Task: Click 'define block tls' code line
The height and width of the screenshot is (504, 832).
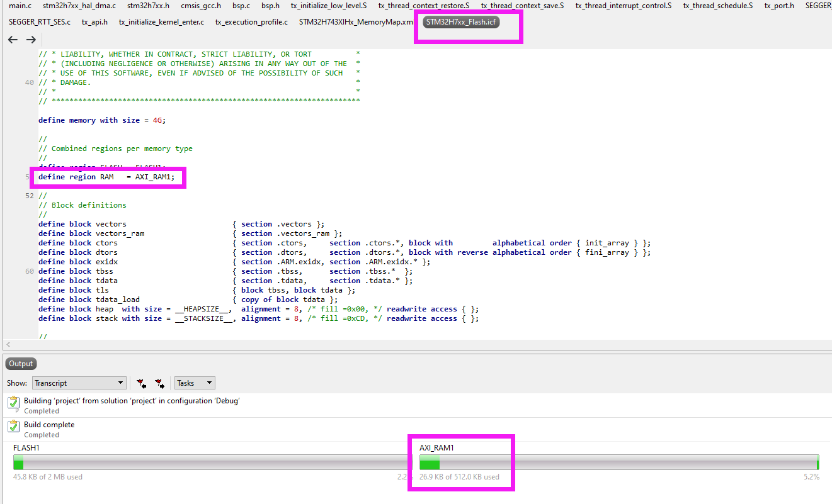Action: [x=197, y=290]
